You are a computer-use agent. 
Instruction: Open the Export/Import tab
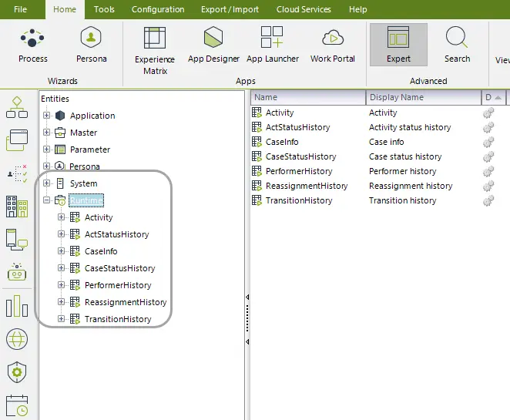tap(230, 9)
